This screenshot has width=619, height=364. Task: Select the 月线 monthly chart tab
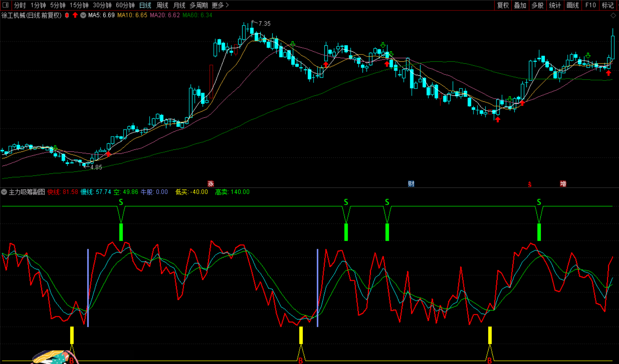click(179, 5)
